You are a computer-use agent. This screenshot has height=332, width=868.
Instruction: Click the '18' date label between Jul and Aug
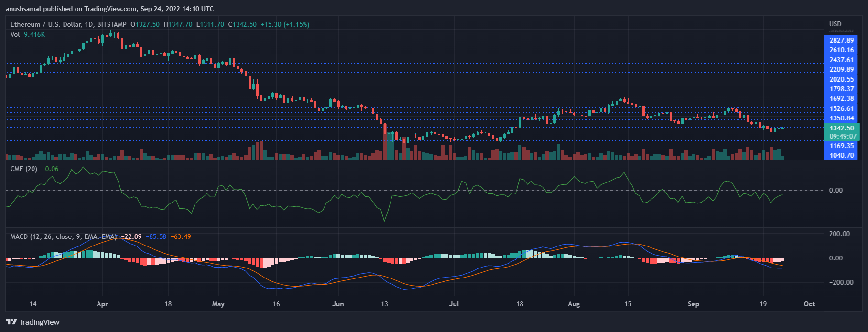click(x=520, y=304)
